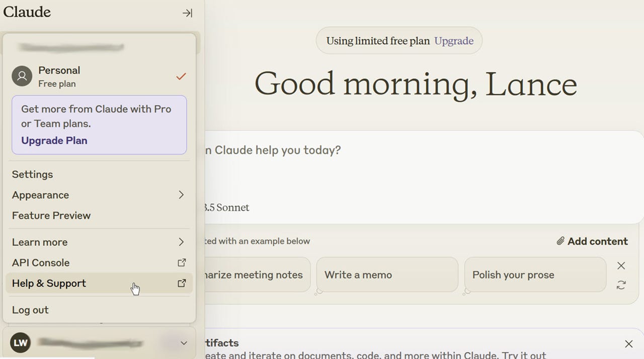Screen dimensions: 644x359
Task: Click the Claude wordmark logo
Action: click(26, 12)
